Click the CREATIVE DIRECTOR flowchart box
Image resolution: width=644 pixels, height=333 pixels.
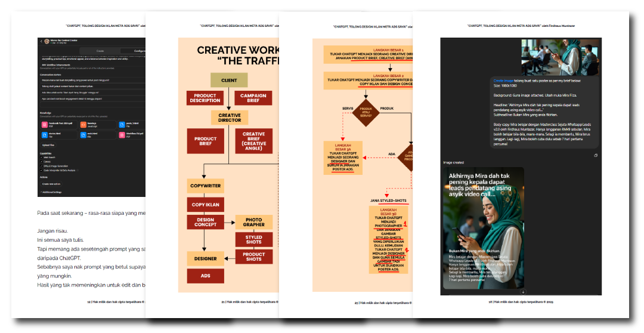tap(230, 118)
